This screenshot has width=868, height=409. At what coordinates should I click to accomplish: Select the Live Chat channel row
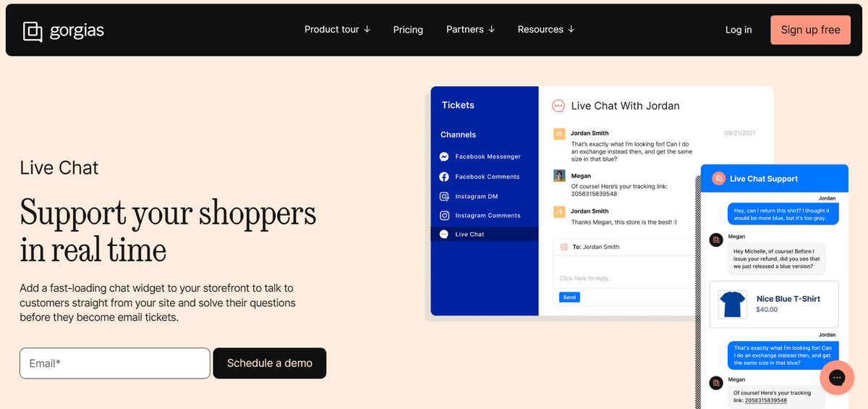tap(485, 235)
